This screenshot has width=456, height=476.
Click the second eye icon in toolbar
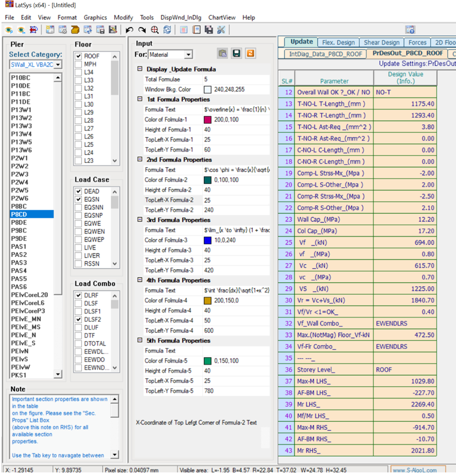[21, 30]
